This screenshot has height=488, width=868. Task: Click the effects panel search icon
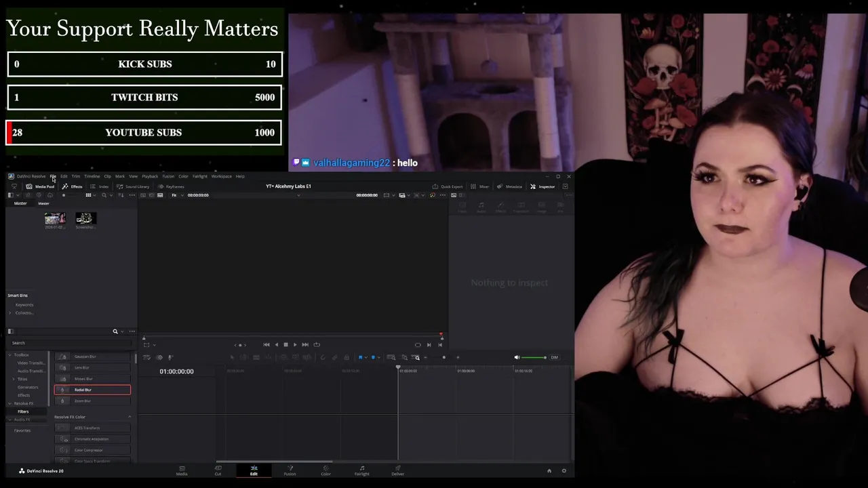(115, 331)
